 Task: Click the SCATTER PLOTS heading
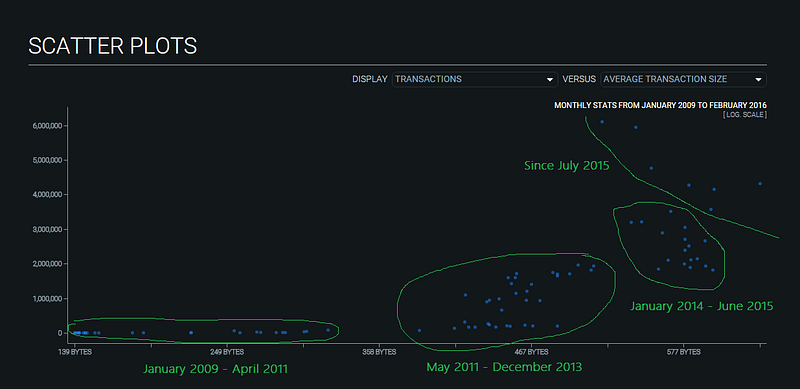(113, 46)
